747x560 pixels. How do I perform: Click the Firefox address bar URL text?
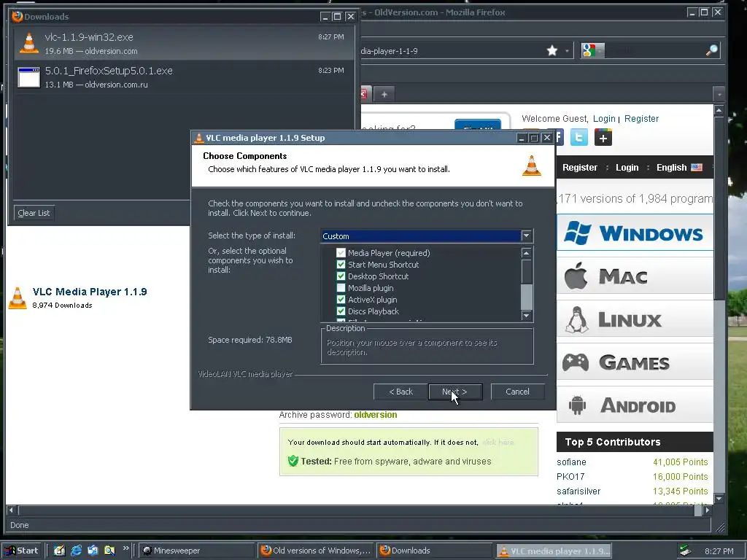point(390,51)
